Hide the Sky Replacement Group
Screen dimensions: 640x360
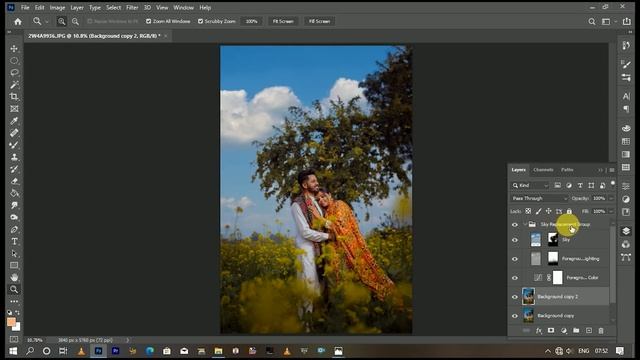(x=515, y=224)
